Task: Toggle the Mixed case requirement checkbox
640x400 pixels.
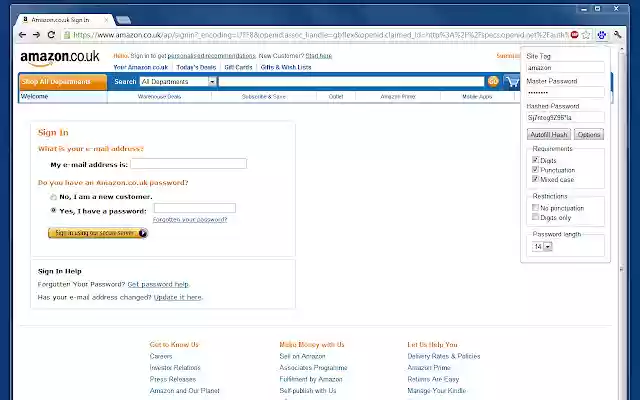Action: [535, 179]
